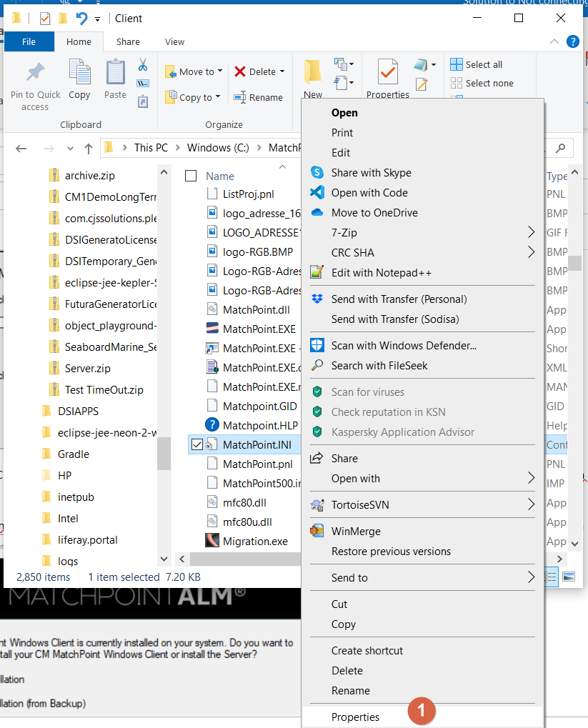The width and height of the screenshot is (588, 728).
Task: Click the red Delete X icon
Action: [x=240, y=71]
